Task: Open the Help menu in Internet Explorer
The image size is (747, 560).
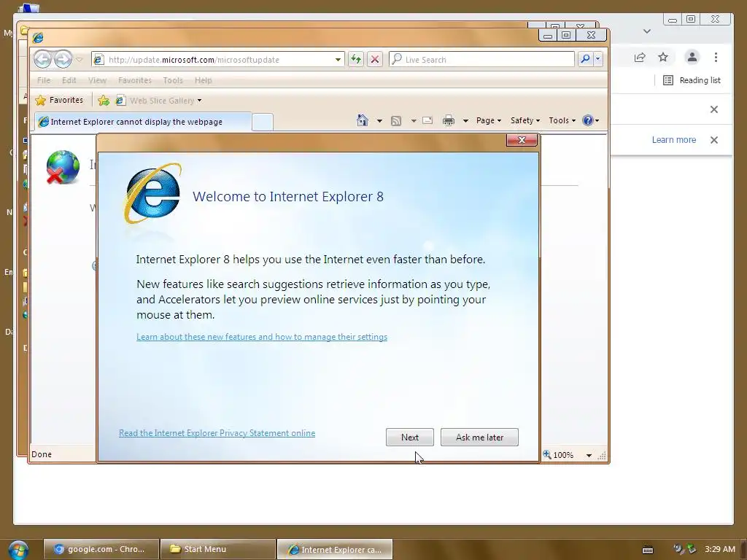Action: (203, 80)
